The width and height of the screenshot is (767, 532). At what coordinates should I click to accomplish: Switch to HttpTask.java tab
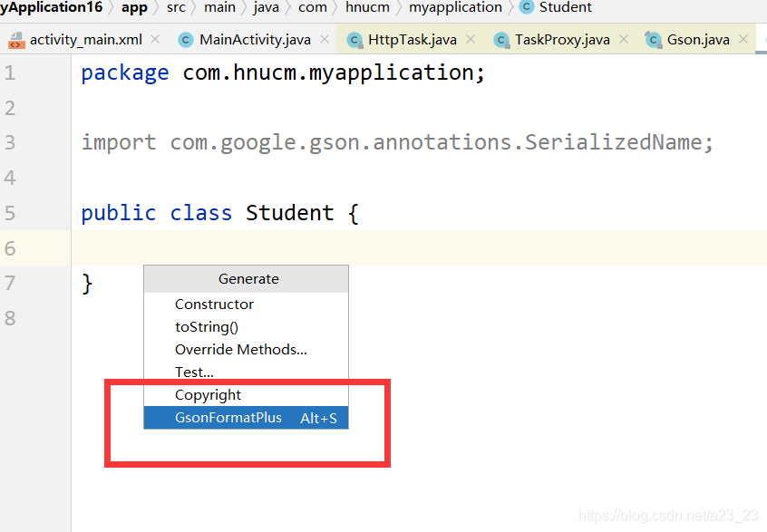[413, 40]
